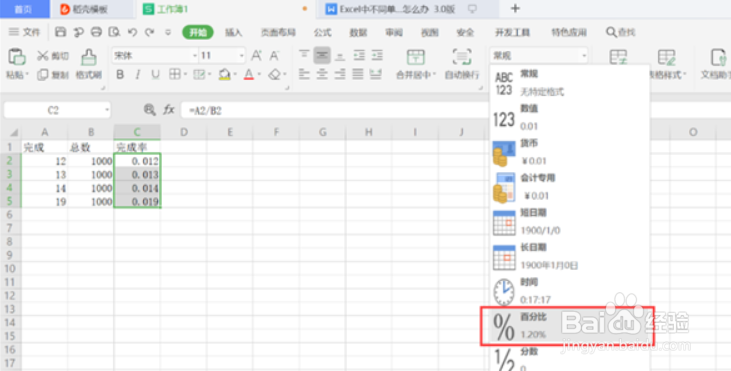731x371 pixels.
Task: Click the Save icon in quick toolbar
Action: pyautogui.click(x=61, y=32)
